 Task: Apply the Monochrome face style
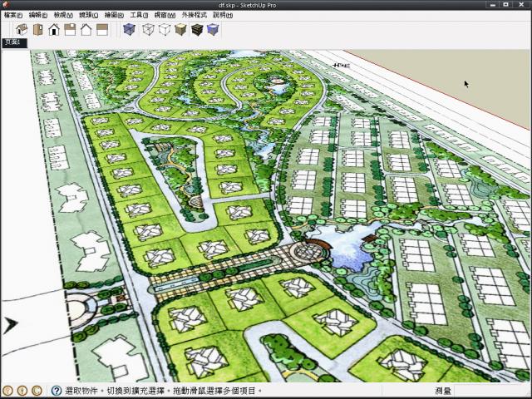(213, 30)
